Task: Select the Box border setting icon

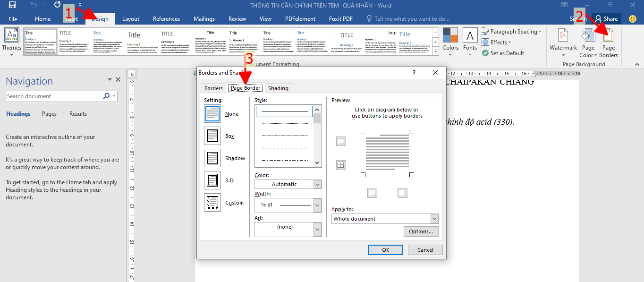Action: (212, 136)
